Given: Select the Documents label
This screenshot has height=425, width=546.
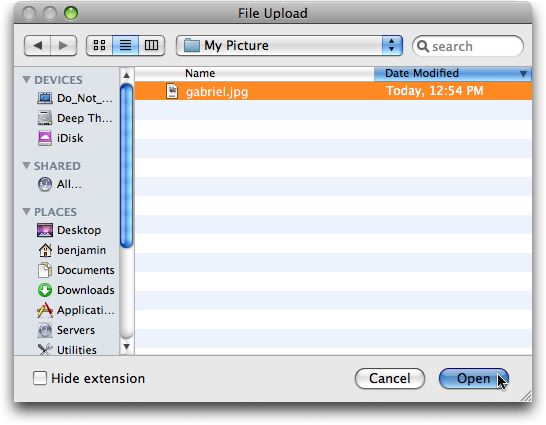Looking at the screenshot, I should point(86,270).
